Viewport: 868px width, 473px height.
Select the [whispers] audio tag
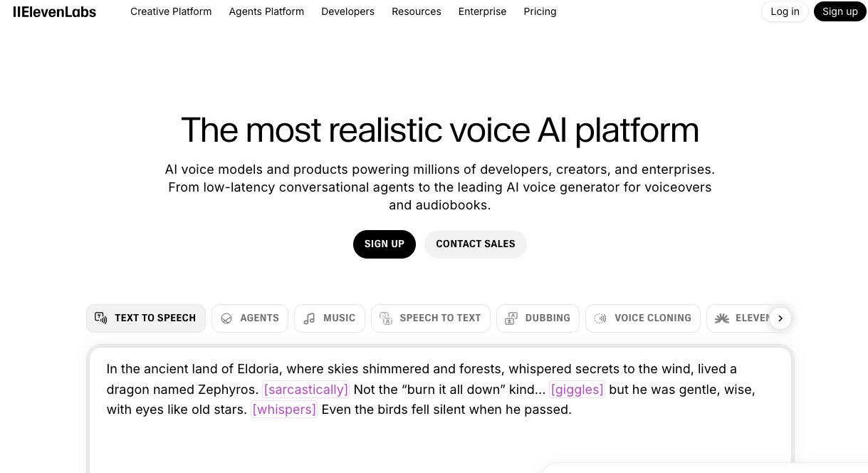click(x=283, y=410)
